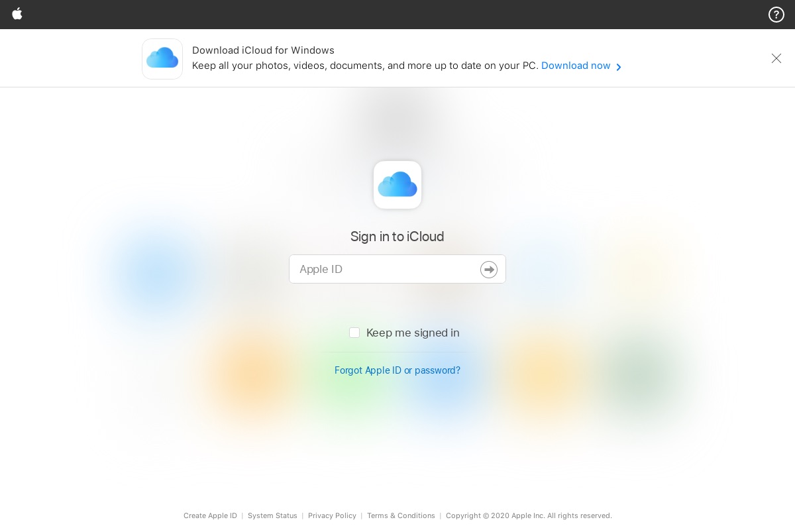The image size is (795, 532).
Task: Click the "Sign in to iCloud" heading
Action: pyautogui.click(x=397, y=237)
